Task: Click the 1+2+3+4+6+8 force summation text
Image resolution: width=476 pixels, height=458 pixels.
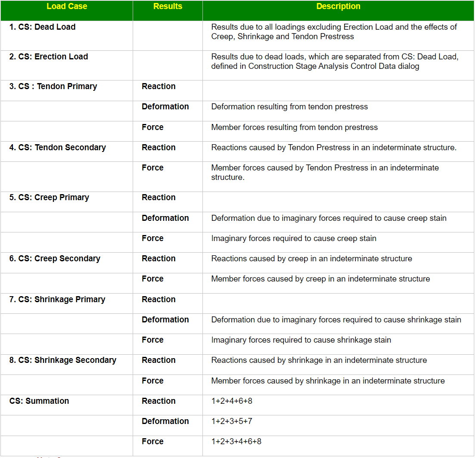Action: tap(236, 442)
